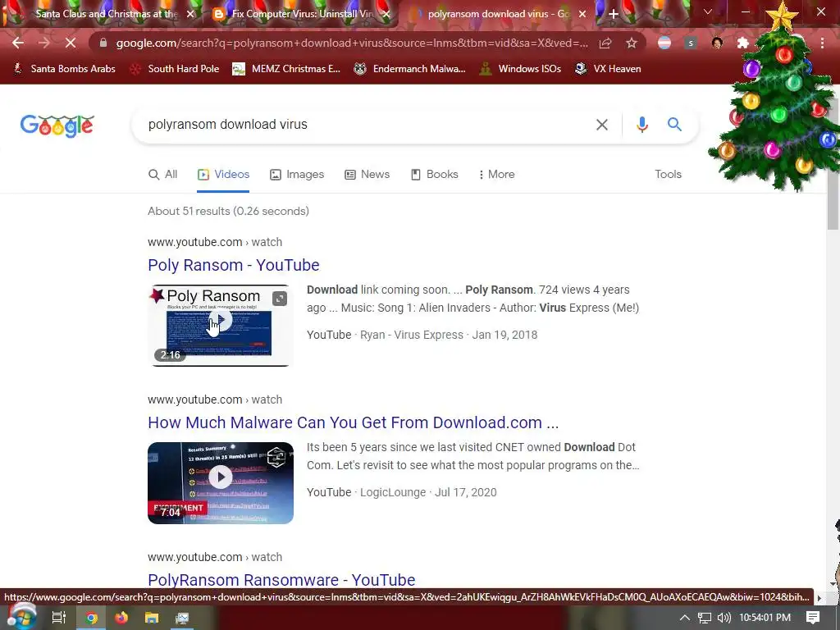This screenshot has height=630, width=840.
Task: Click the address bar URL
Action: pos(352,43)
